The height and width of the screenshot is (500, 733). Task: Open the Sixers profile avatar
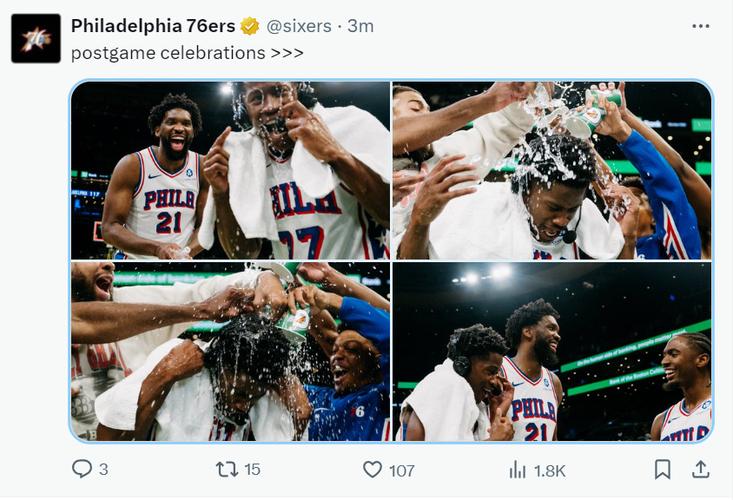(36, 39)
